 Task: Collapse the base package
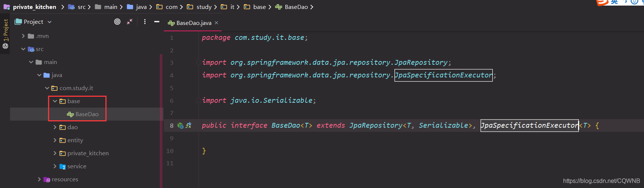[x=55, y=101]
